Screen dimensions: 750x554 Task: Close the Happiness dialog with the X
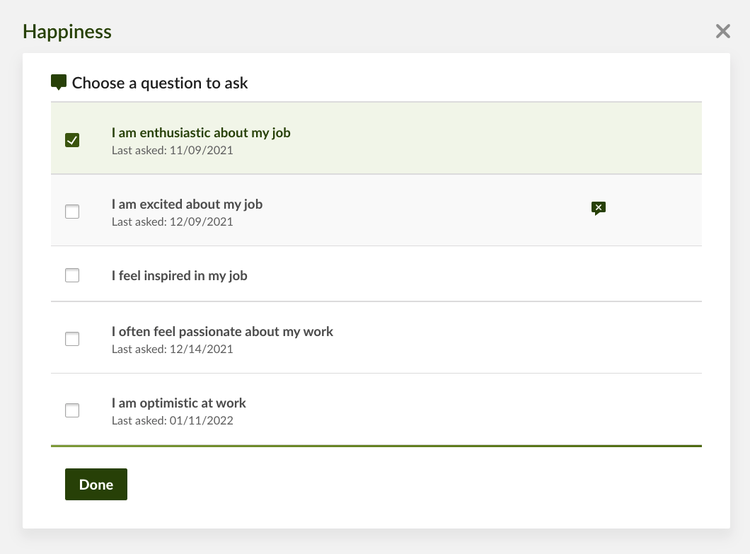click(723, 32)
